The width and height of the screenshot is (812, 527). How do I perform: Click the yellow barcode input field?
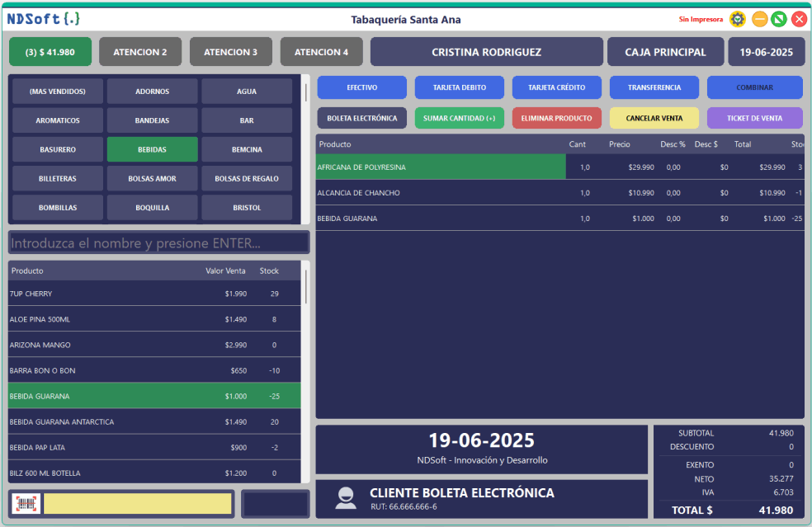tap(137, 504)
